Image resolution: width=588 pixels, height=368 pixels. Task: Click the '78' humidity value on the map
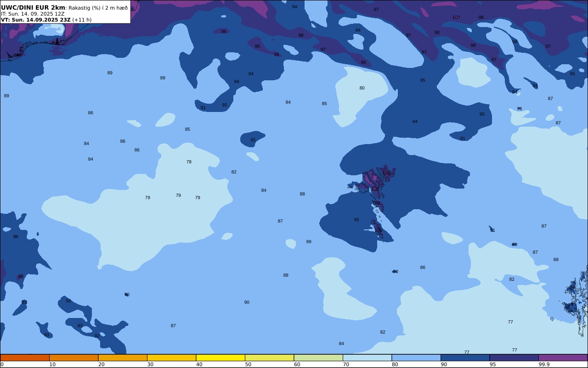pyautogui.click(x=189, y=162)
